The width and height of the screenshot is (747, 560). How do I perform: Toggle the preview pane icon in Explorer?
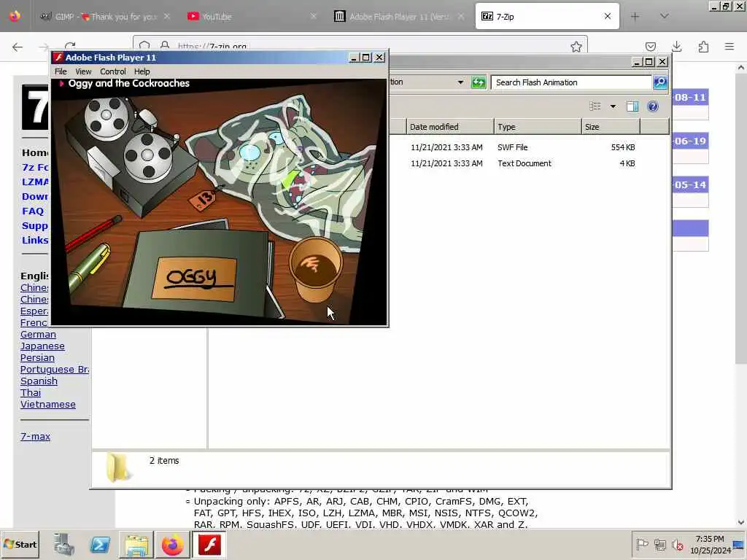click(x=632, y=106)
